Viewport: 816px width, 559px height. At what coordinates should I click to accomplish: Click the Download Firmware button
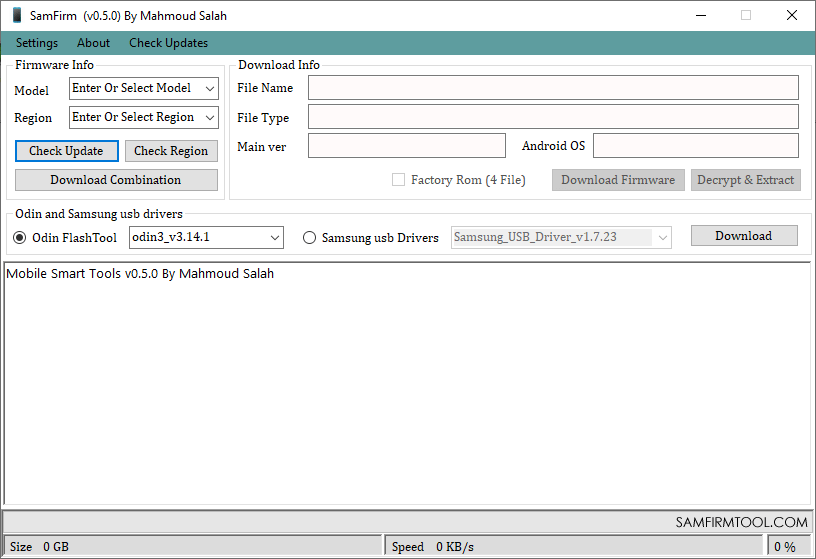coord(618,180)
